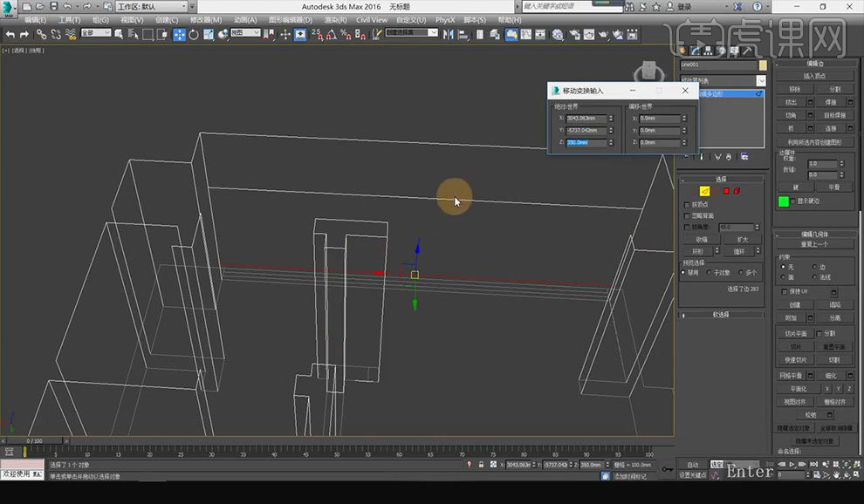Click the Rotate tool icon

[x=194, y=34]
